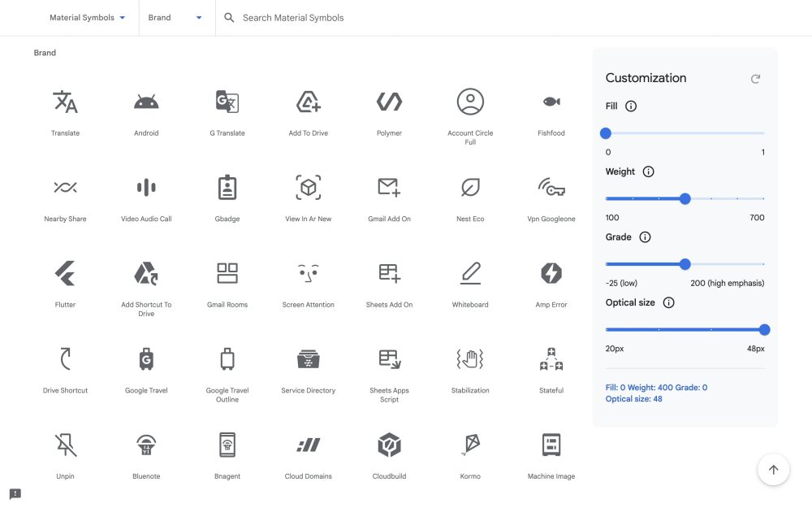Select the Fishfood icon
Viewport: 812px width, 508px height.
pos(551,102)
